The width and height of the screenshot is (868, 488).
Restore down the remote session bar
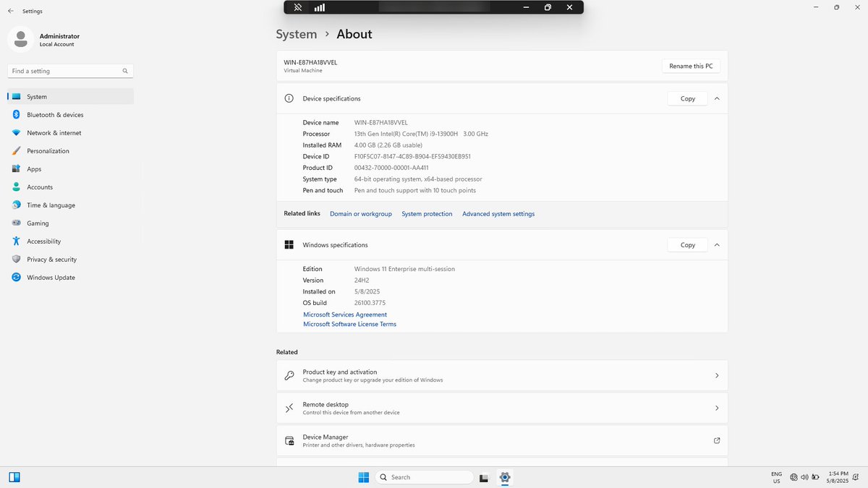[548, 7]
